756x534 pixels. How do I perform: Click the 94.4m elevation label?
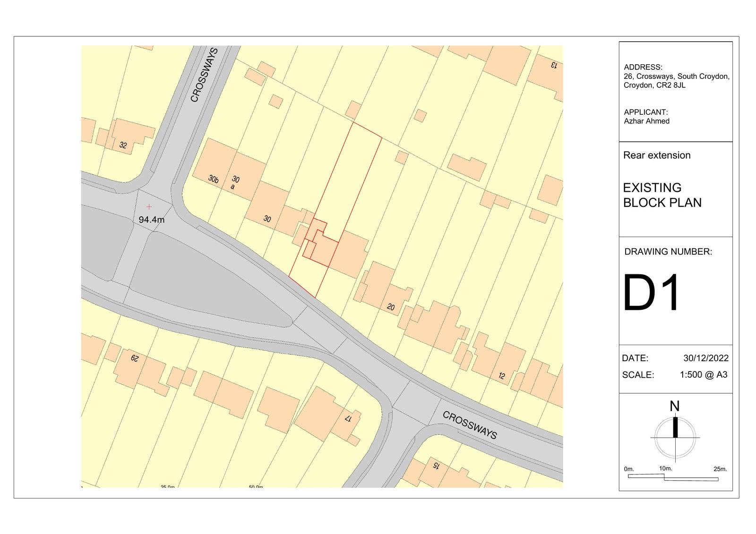[152, 220]
